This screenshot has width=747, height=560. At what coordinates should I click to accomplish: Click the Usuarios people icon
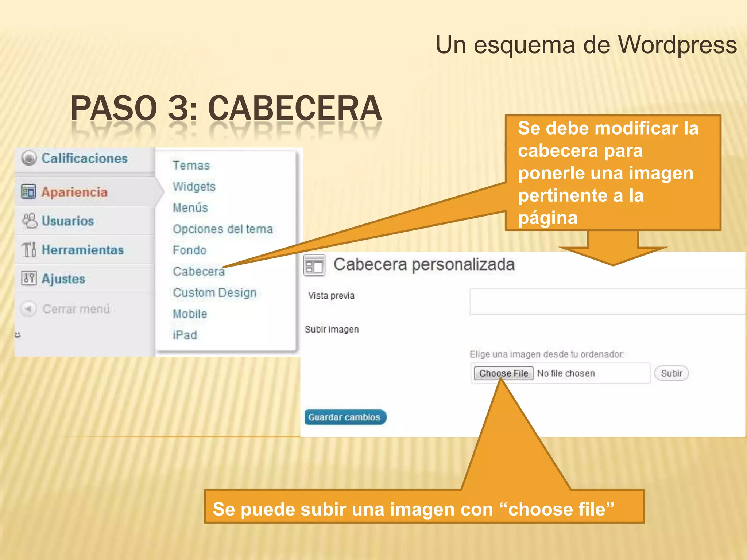30,221
